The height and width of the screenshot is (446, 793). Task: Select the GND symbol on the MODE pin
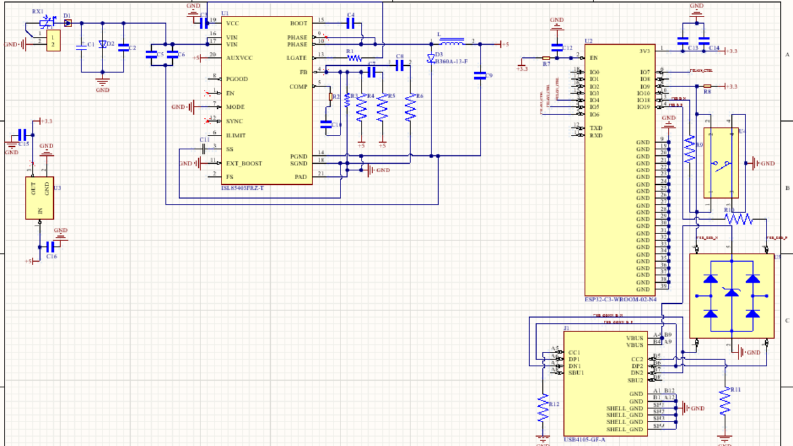point(183,107)
